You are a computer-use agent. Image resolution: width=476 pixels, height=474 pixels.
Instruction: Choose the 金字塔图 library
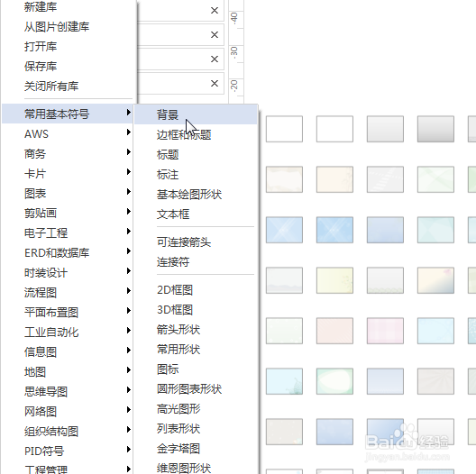pos(197,449)
